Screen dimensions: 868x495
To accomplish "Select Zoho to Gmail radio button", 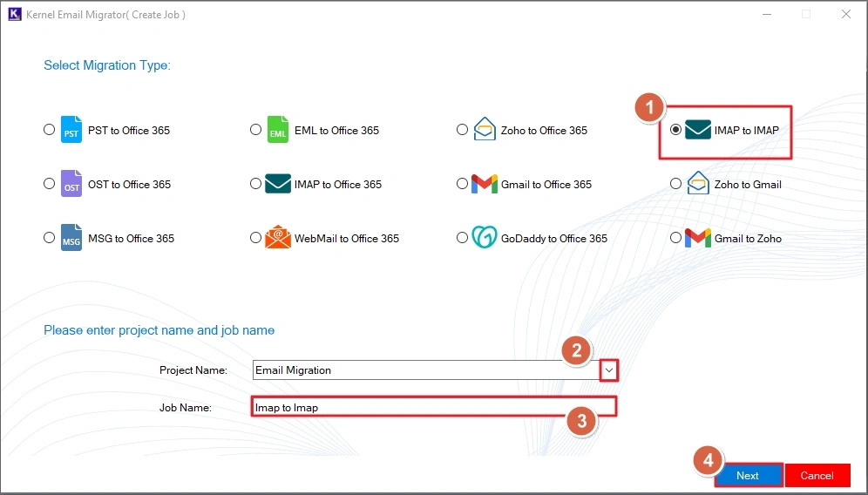I will (675, 183).
